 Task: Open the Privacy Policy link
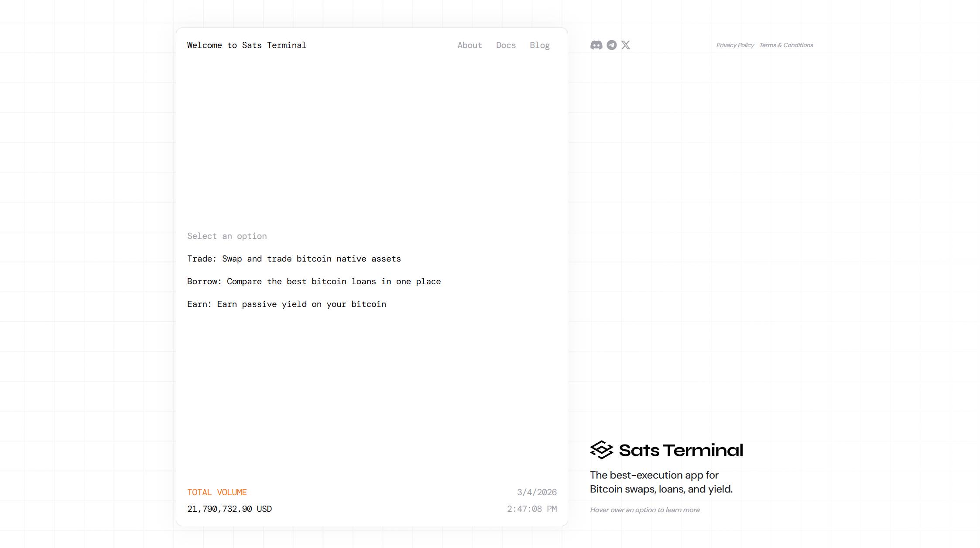(735, 45)
